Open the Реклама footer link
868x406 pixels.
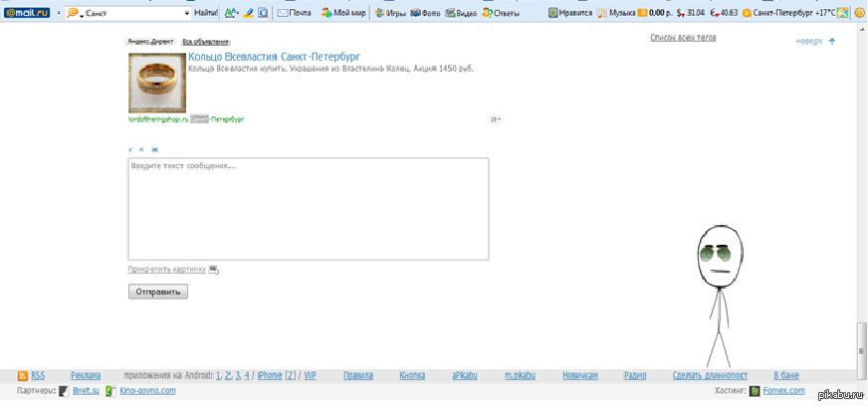[86, 375]
